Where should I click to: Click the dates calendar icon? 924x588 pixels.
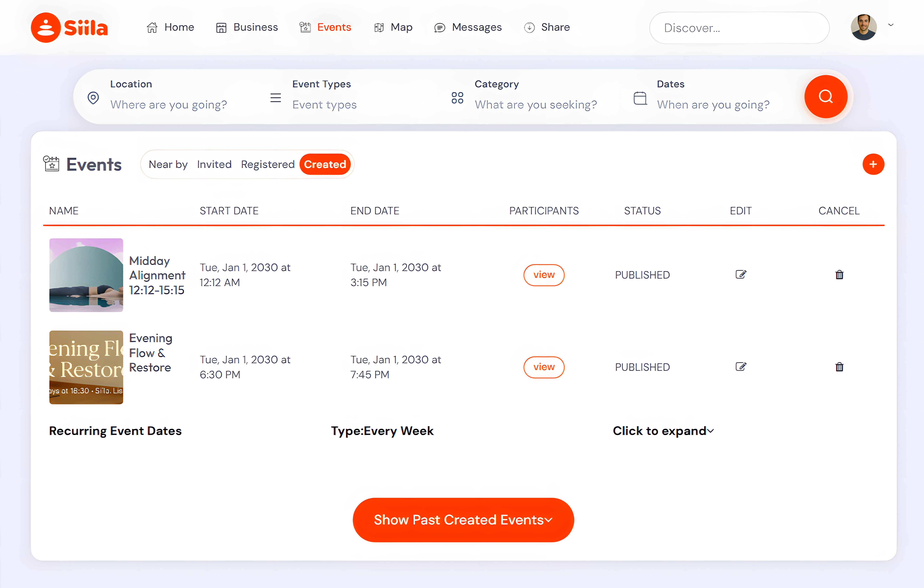tap(640, 98)
